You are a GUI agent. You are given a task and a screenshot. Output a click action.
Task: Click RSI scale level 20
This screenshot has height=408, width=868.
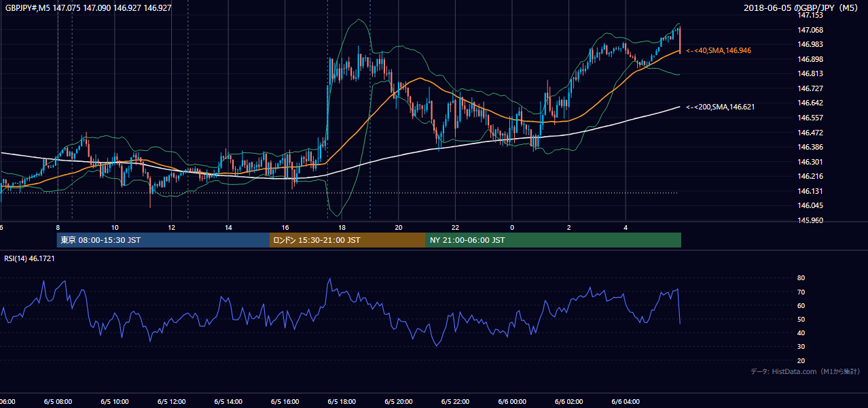(801, 360)
